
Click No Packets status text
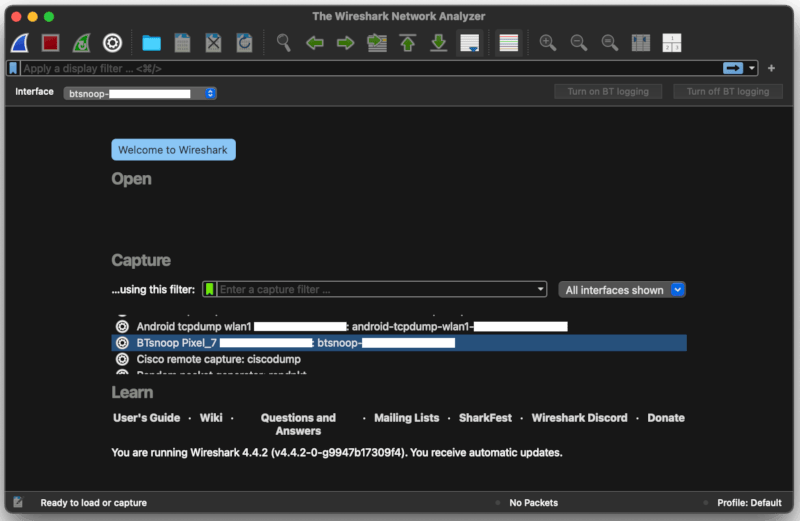pyautogui.click(x=534, y=503)
